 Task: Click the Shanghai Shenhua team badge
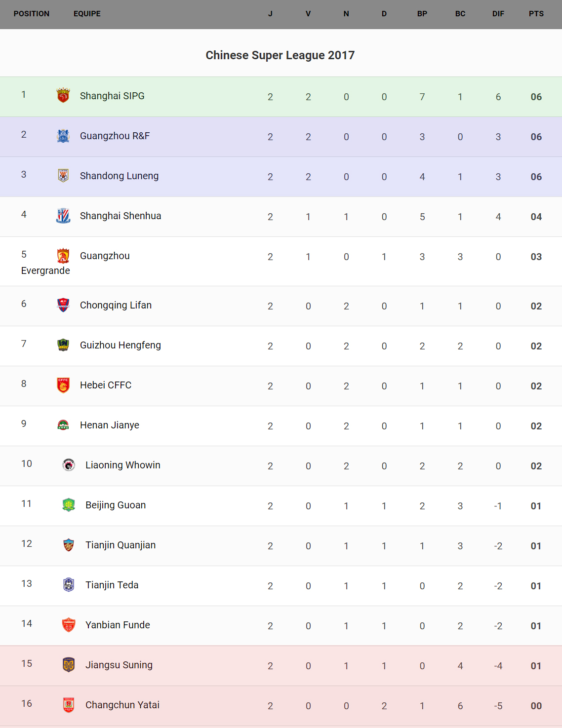pos(63,216)
